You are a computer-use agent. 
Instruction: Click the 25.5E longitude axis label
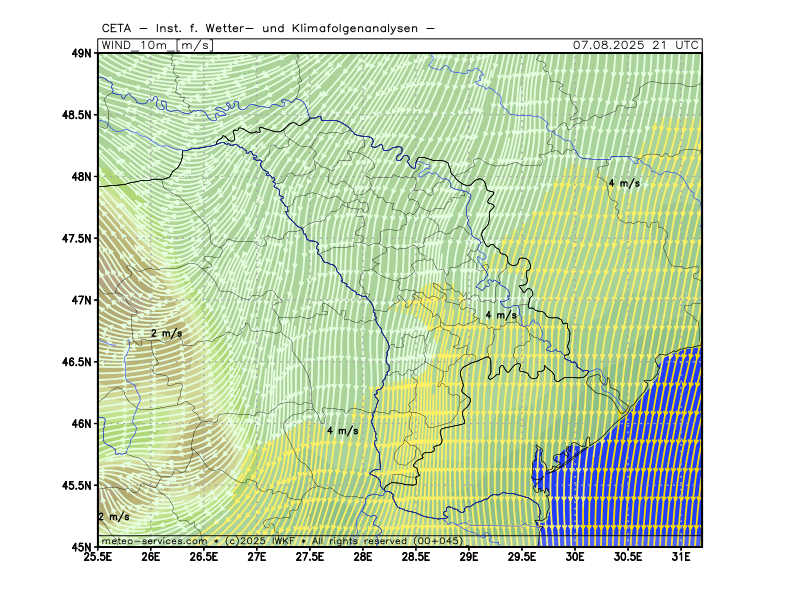click(98, 556)
